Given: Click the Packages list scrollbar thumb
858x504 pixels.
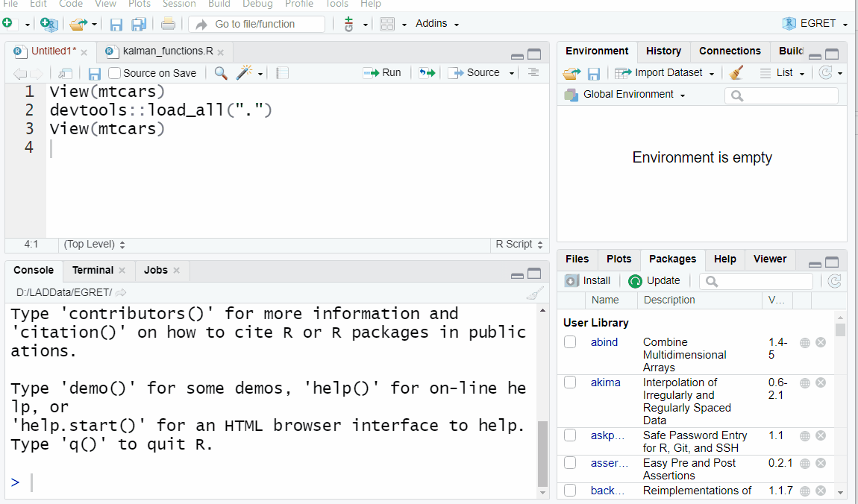Looking at the screenshot, I should coord(841,330).
